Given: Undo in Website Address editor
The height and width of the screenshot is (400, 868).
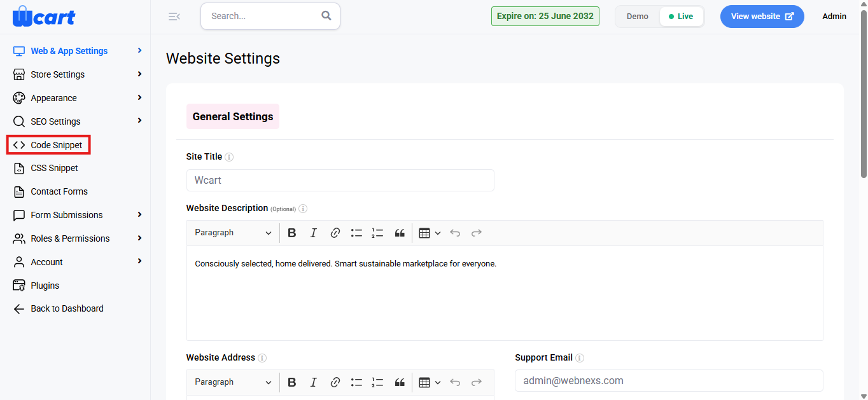Looking at the screenshot, I should coord(455,382).
